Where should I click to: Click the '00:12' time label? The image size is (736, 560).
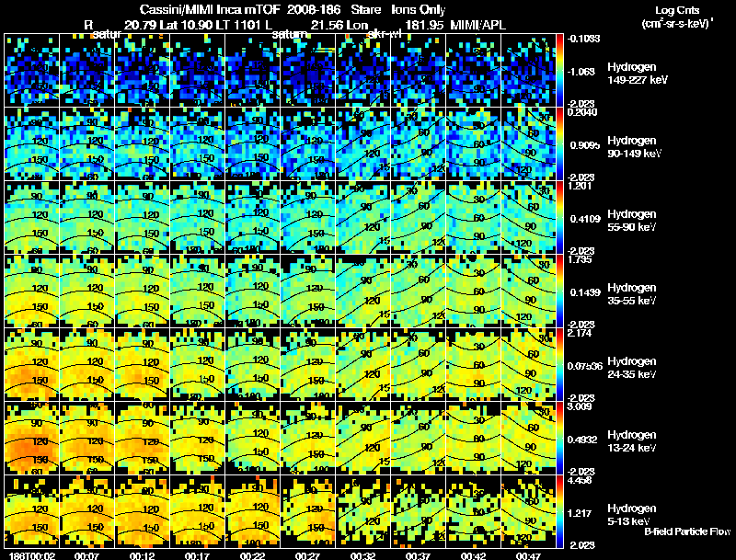point(143,555)
